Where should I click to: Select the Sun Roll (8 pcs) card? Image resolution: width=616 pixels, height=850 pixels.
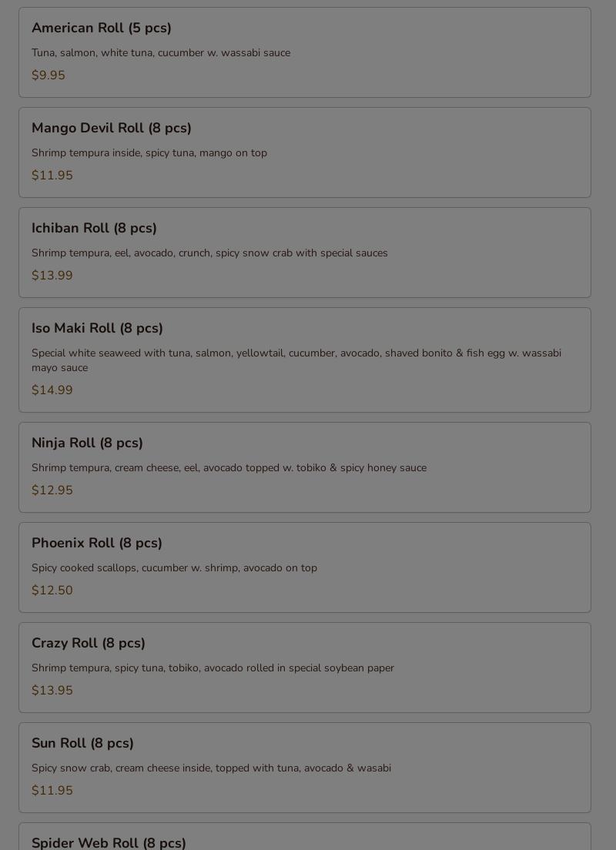pos(305,768)
